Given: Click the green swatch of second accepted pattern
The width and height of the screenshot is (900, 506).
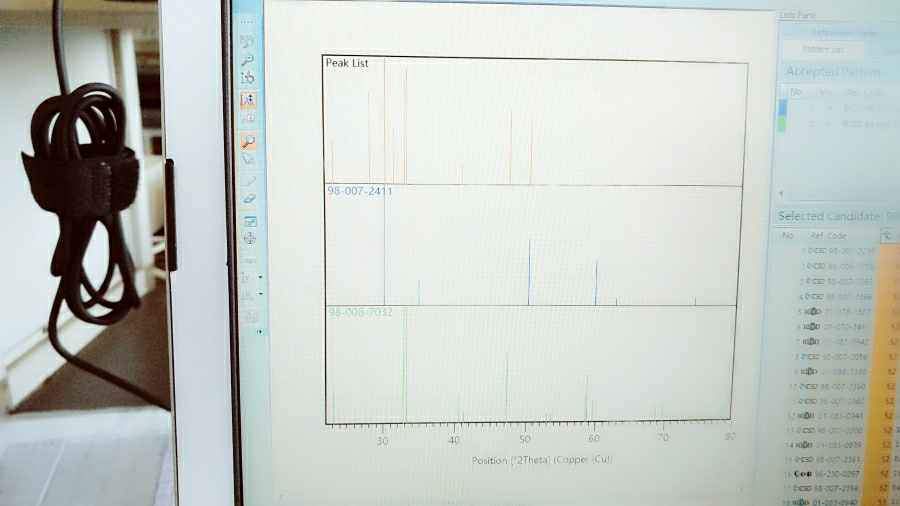Looking at the screenshot, I should [x=782, y=123].
